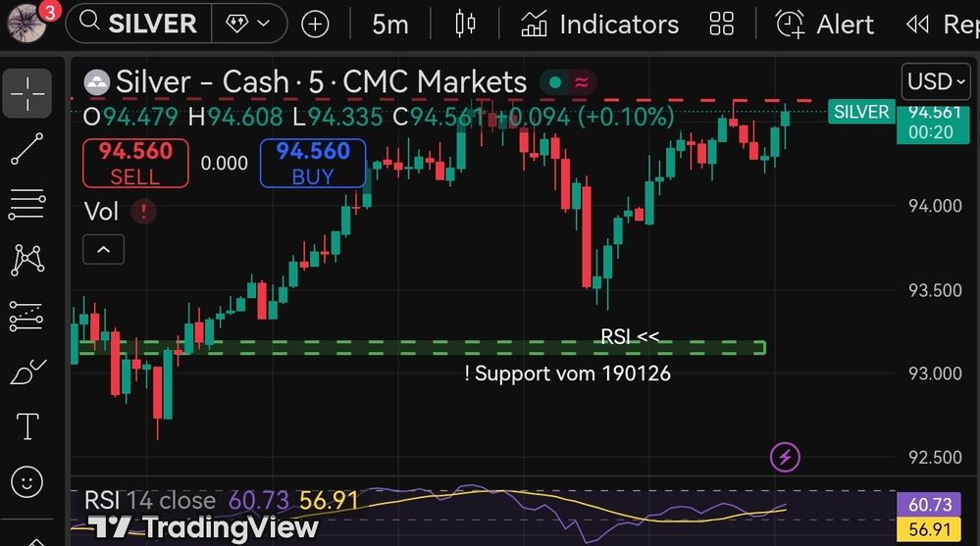
Task: Click the red SELL 94.560 button
Action: 135,163
